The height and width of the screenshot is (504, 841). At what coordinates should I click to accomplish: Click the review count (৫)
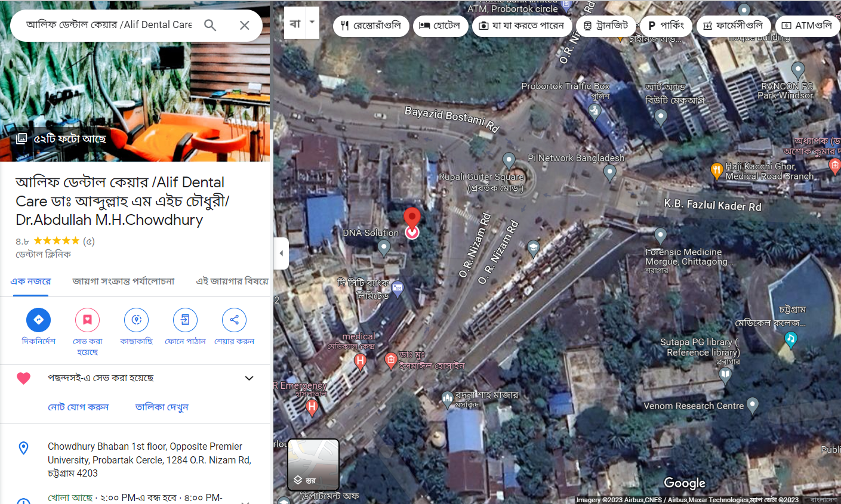pyautogui.click(x=89, y=241)
